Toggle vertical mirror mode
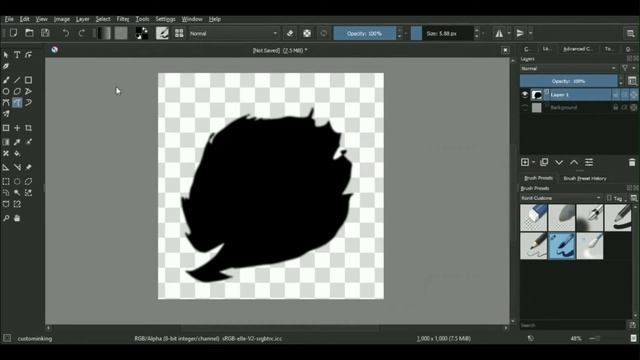The height and width of the screenshot is (360, 640). pos(520,33)
